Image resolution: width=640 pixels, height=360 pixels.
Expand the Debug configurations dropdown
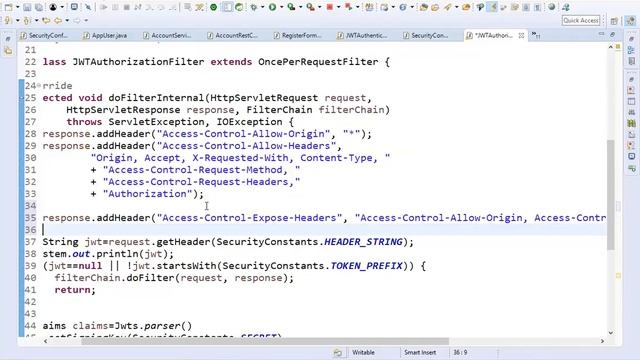(262, 7)
